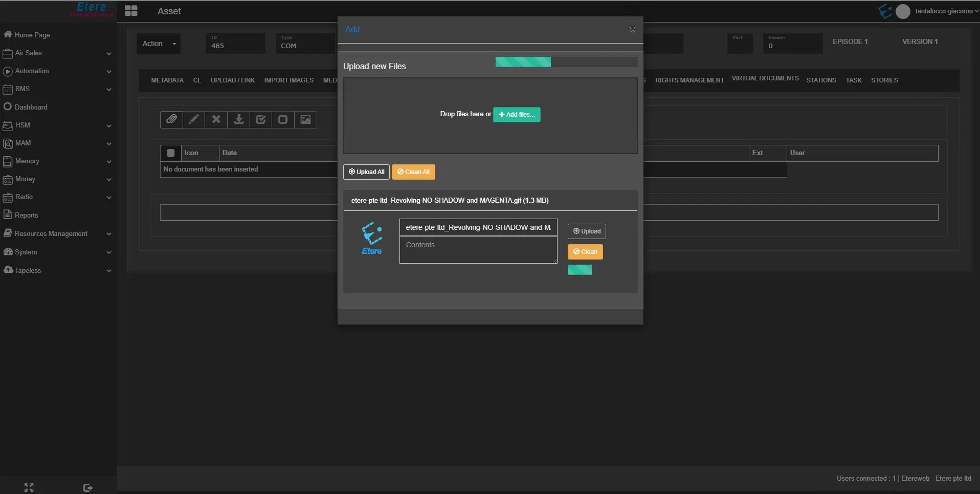Open the grid apps icon beside Asset
Image resolution: width=980 pixels, height=494 pixels.
pos(131,11)
